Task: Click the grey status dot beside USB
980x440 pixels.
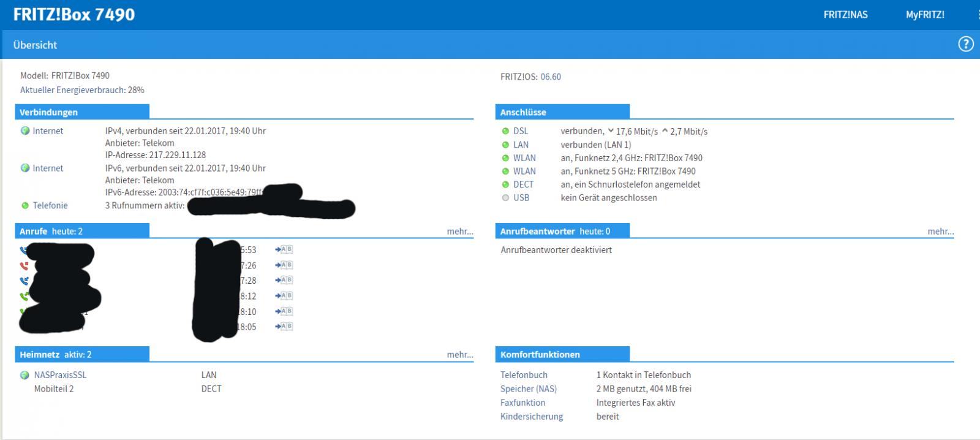Action: [505, 198]
